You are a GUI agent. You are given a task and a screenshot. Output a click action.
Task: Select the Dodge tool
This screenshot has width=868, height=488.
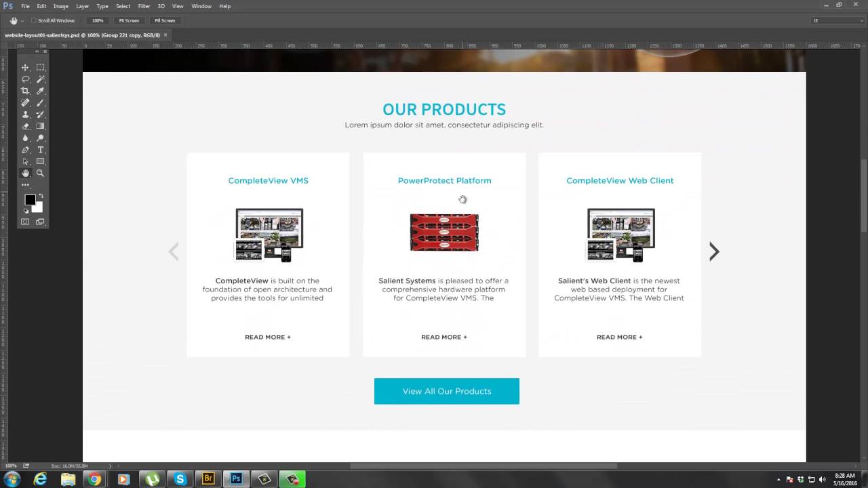pyautogui.click(x=40, y=138)
